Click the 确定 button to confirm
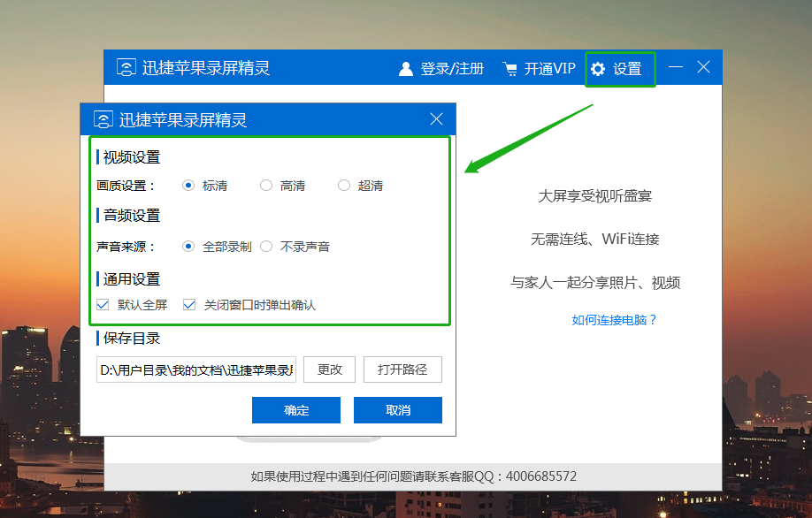 (295, 409)
